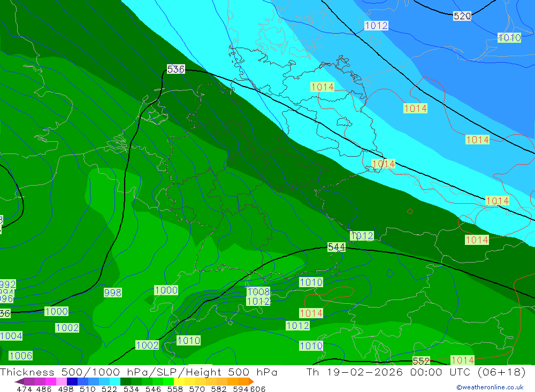
Task: Click the 1006 isobar pressure label
Action: point(21,356)
